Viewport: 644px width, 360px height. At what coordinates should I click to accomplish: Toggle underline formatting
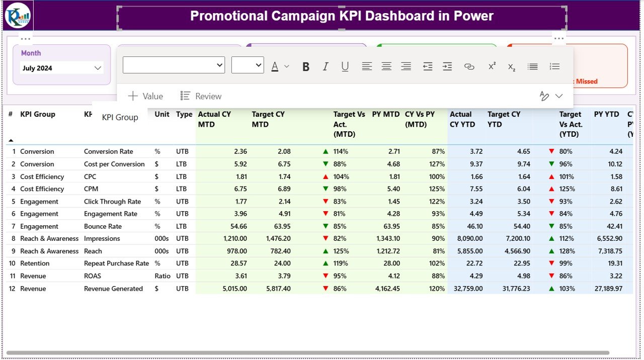[345, 66]
